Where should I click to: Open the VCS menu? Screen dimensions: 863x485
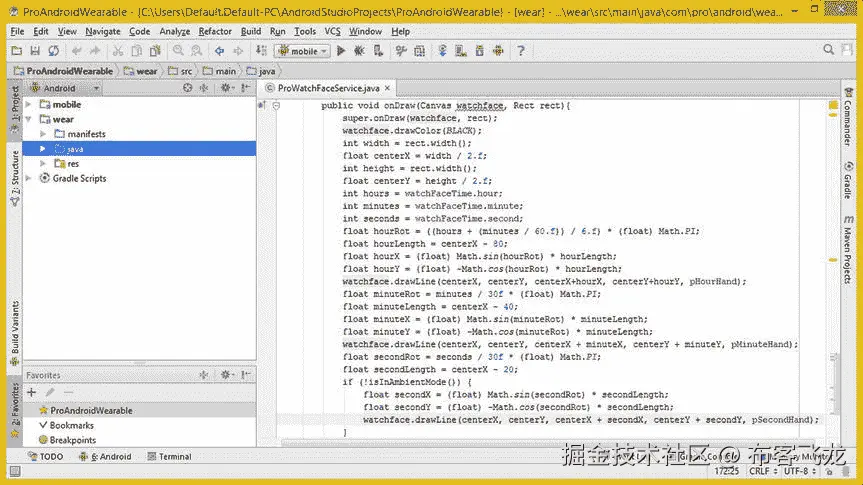[332, 31]
